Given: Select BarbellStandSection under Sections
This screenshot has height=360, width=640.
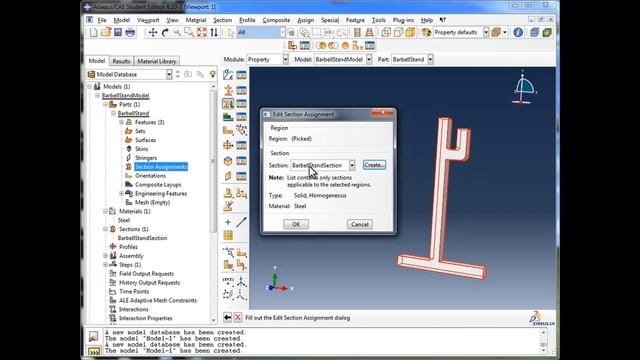Looking at the screenshot, I should tap(142, 238).
